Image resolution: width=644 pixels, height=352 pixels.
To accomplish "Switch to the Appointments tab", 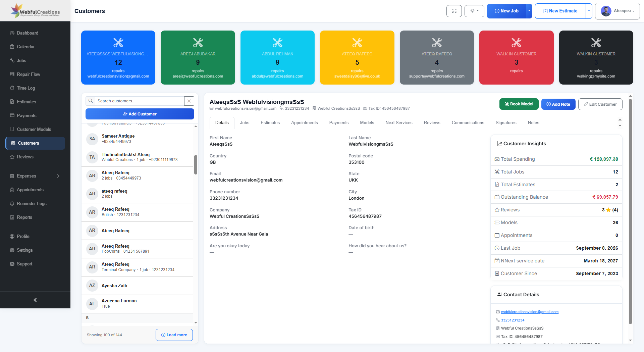I will pos(304,123).
